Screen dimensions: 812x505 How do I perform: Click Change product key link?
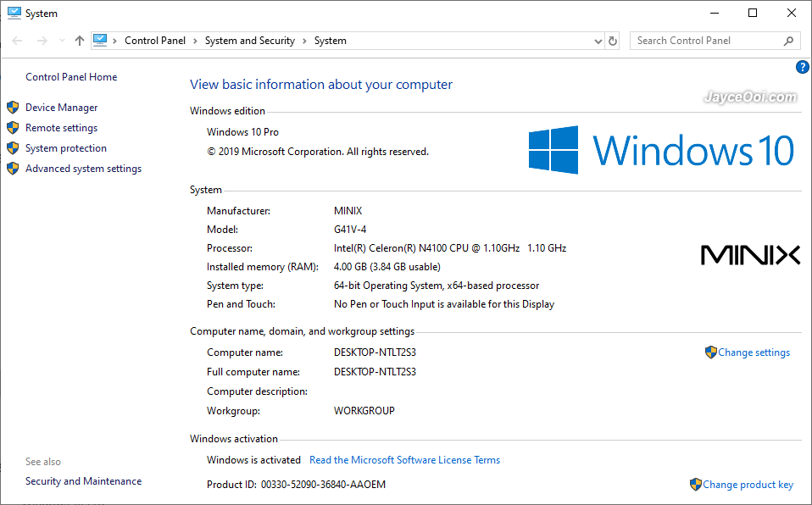(748, 485)
